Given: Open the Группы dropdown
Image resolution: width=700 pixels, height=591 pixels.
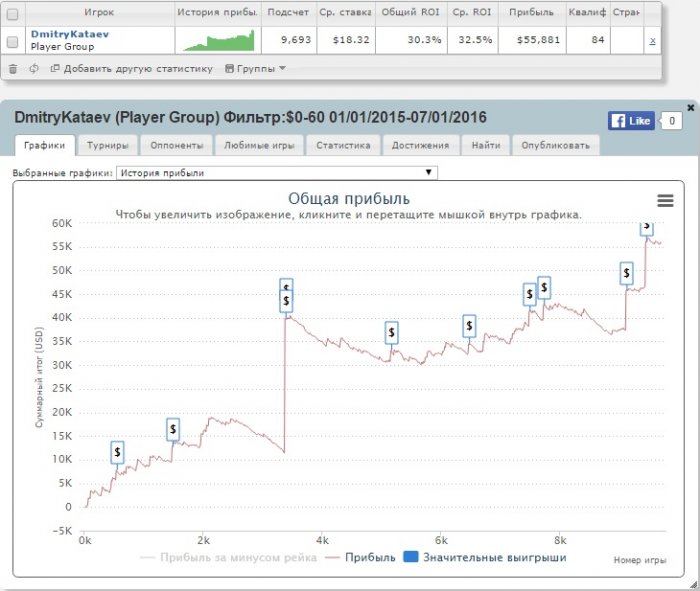Looking at the screenshot, I should [255, 69].
